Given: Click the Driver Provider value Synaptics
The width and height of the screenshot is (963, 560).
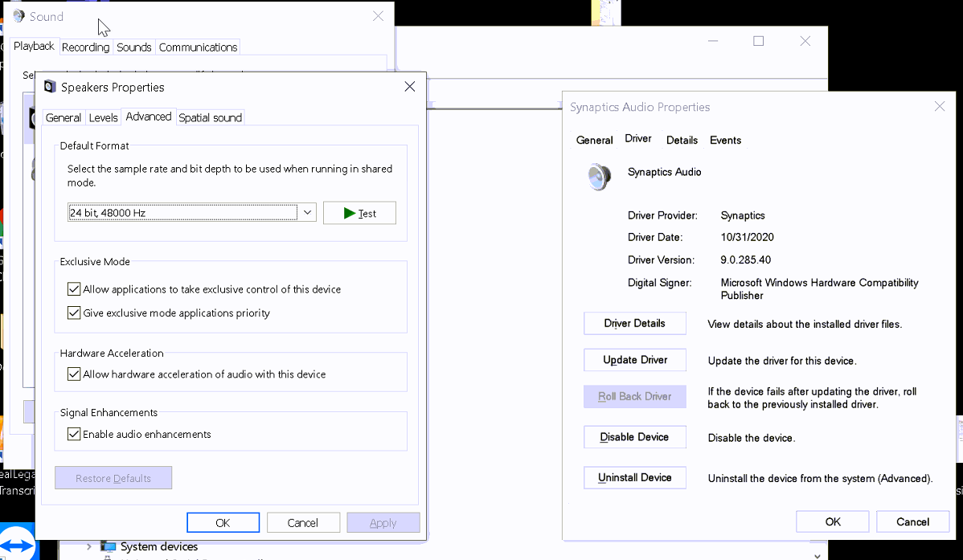Looking at the screenshot, I should 743,215.
